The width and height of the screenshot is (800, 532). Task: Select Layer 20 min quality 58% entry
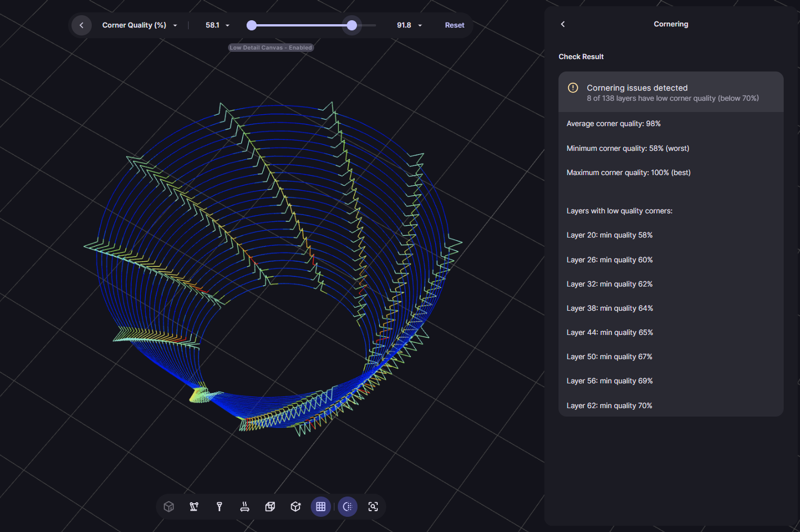pos(609,235)
